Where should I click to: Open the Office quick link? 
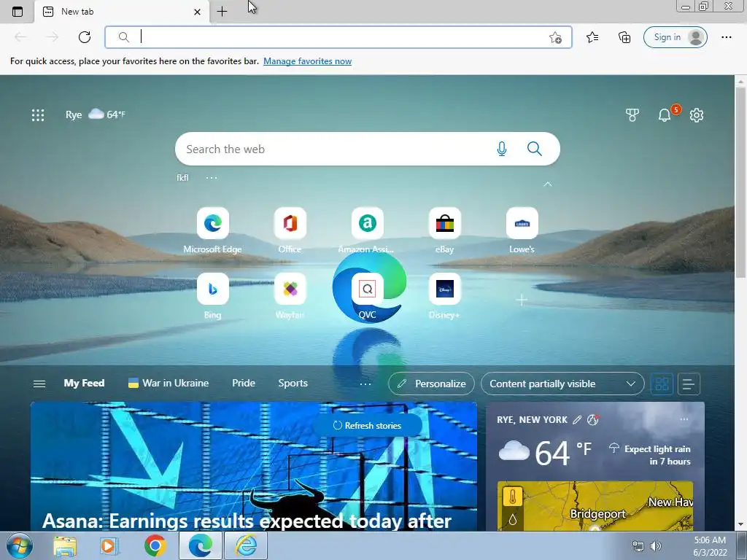pos(290,230)
